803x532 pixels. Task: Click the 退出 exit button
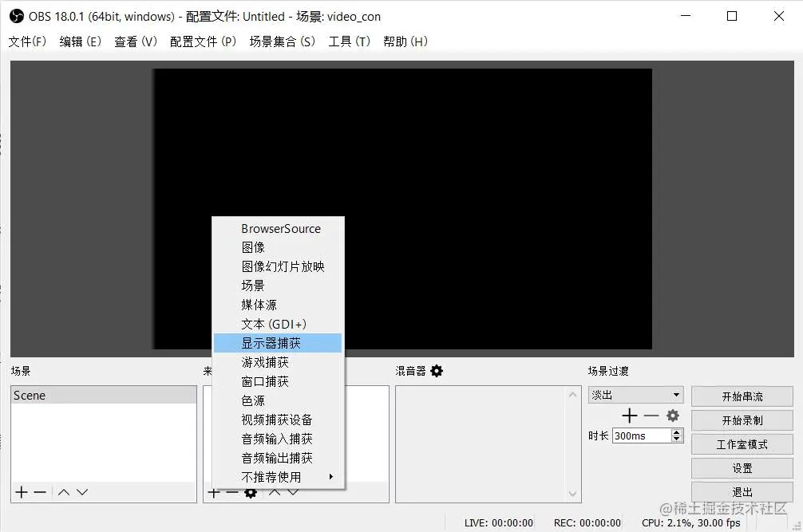click(x=742, y=491)
